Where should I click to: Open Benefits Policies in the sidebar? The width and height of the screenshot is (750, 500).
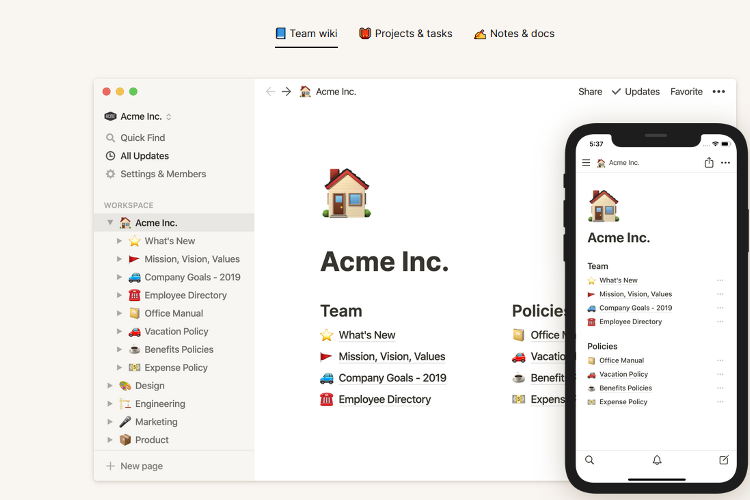(x=179, y=350)
